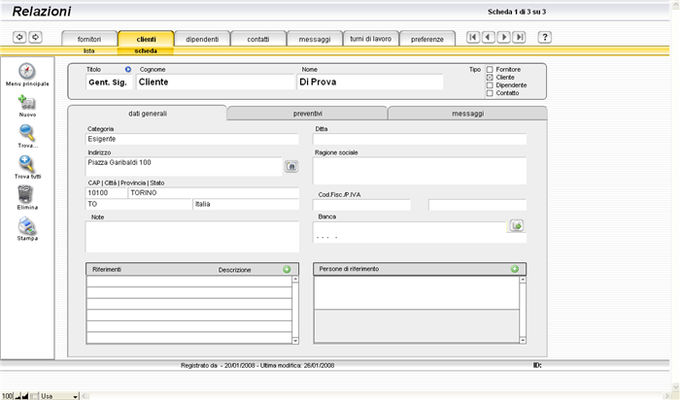This screenshot has height=400, width=680.
Task: Open the dati generali inner tab
Action: 147,113
